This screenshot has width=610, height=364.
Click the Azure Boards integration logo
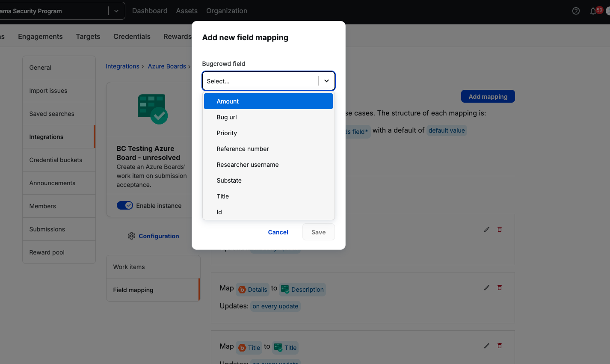tap(152, 109)
